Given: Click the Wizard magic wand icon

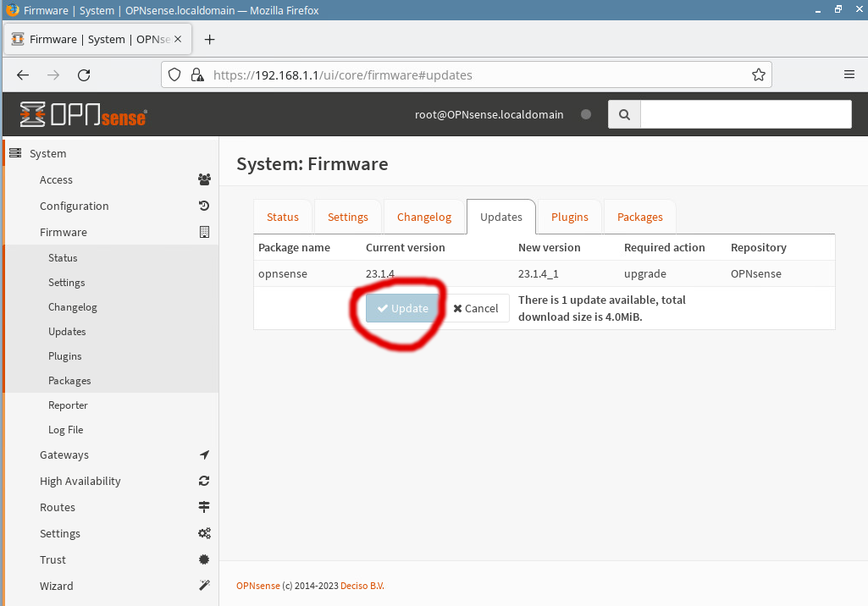Looking at the screenshot, I should (204, 586).
